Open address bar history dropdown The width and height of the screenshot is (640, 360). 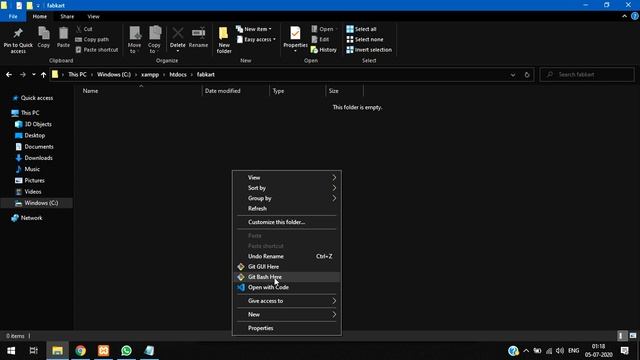tap(513, 75)
